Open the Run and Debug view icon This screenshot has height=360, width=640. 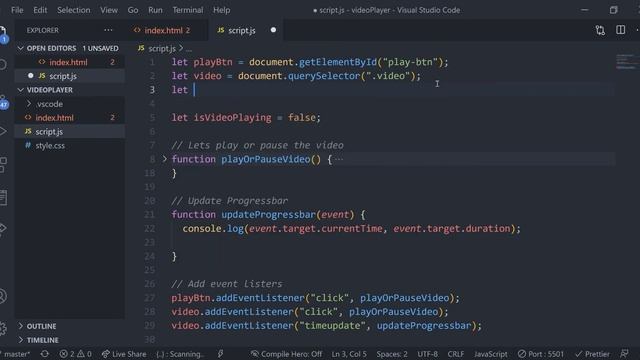click(x=3, y=131)
